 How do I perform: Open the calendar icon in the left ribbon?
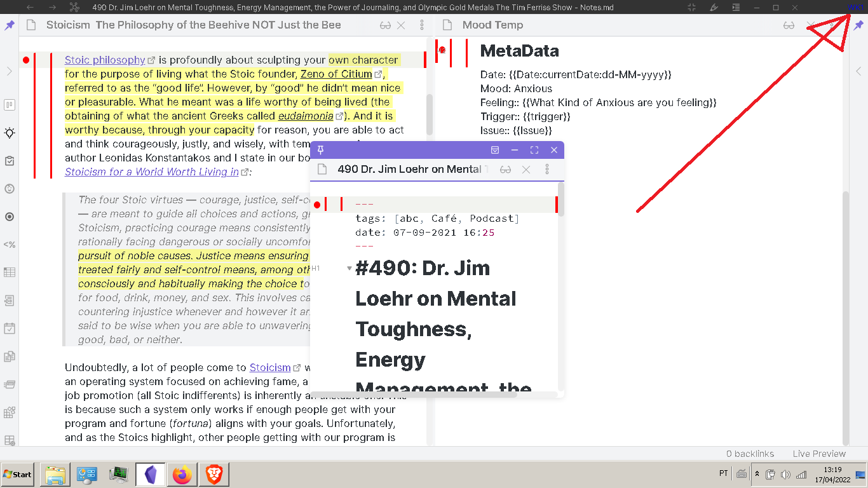point(9,328)
